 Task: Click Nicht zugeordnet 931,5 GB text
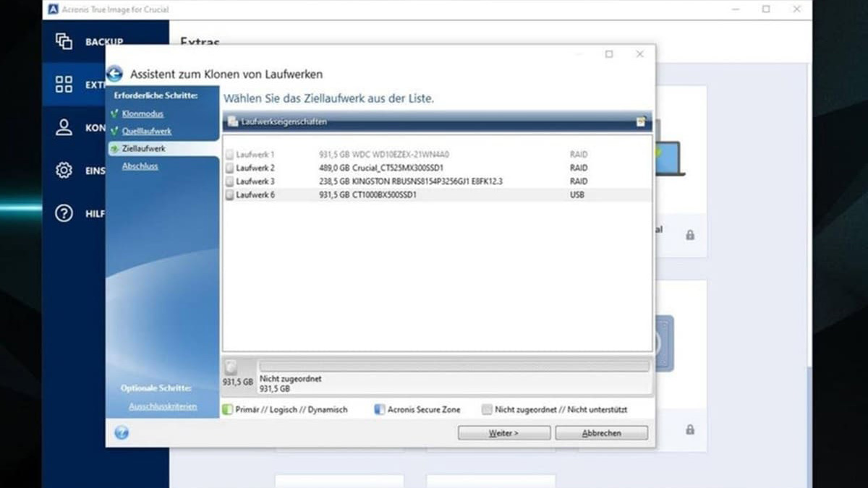coord(291,383)
